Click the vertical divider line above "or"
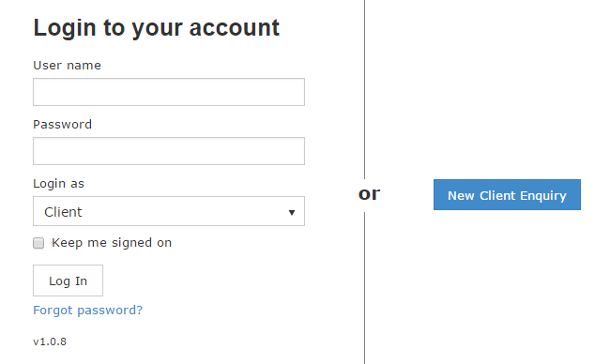 [364, 89]
